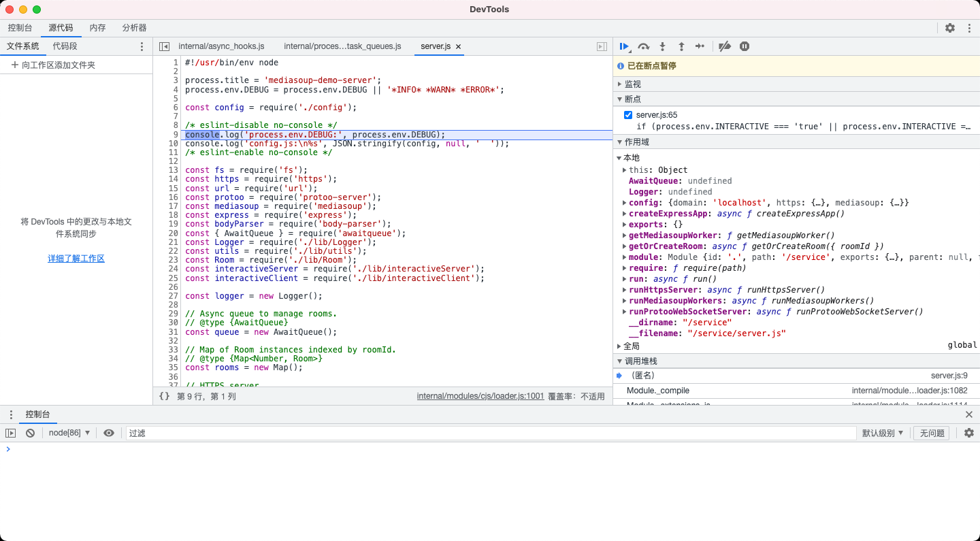Expand the createExpressApp function
The height and width of the screenshot is (541, 980).
pos(625,214)
